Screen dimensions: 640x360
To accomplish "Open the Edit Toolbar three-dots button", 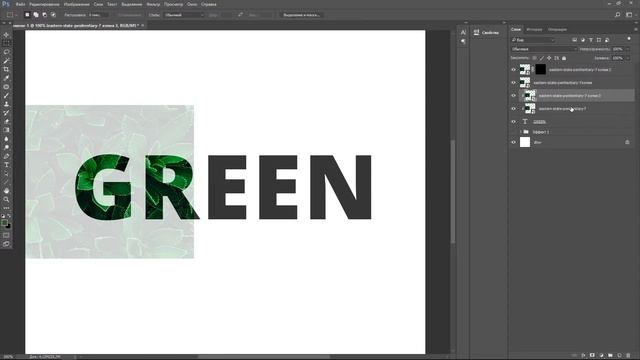I will click(6, 208).
